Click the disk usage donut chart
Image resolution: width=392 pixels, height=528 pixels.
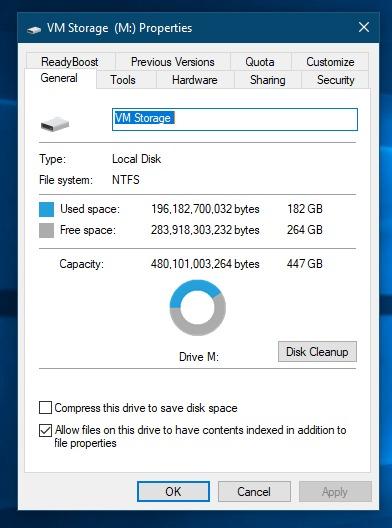(x=197, y=307)
